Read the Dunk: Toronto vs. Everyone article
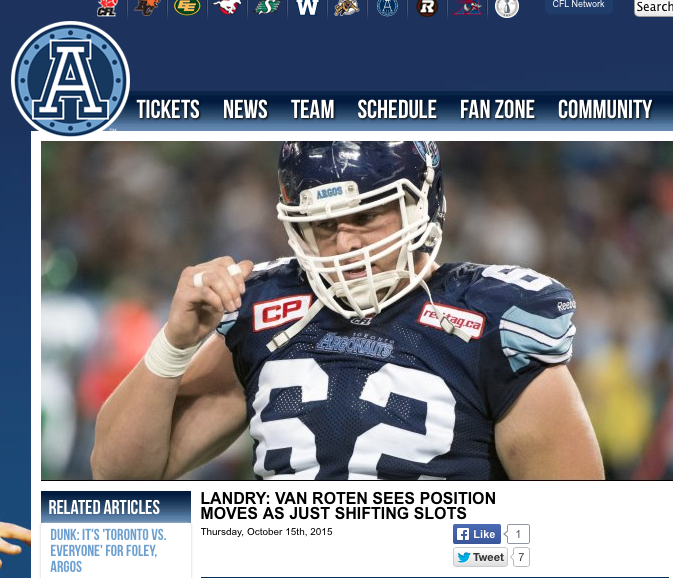Image resolution: width=673 pixels, height=578 pixels. [x=108, y=551]
